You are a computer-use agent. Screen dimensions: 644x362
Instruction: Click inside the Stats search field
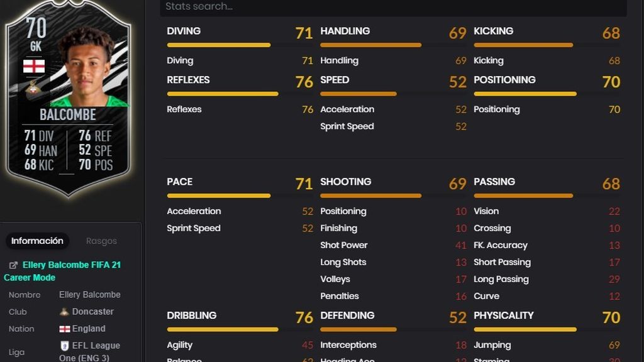pos(393,7)
